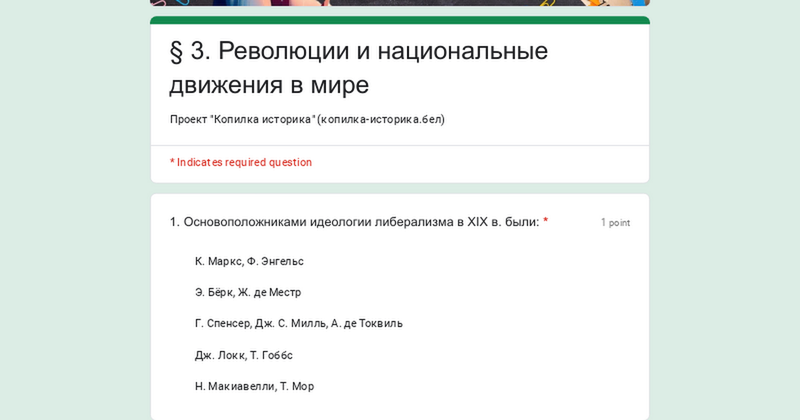800x420 pixels.
Task: Click the red asterisk in the required notice
Action: [x=172, y=162]
